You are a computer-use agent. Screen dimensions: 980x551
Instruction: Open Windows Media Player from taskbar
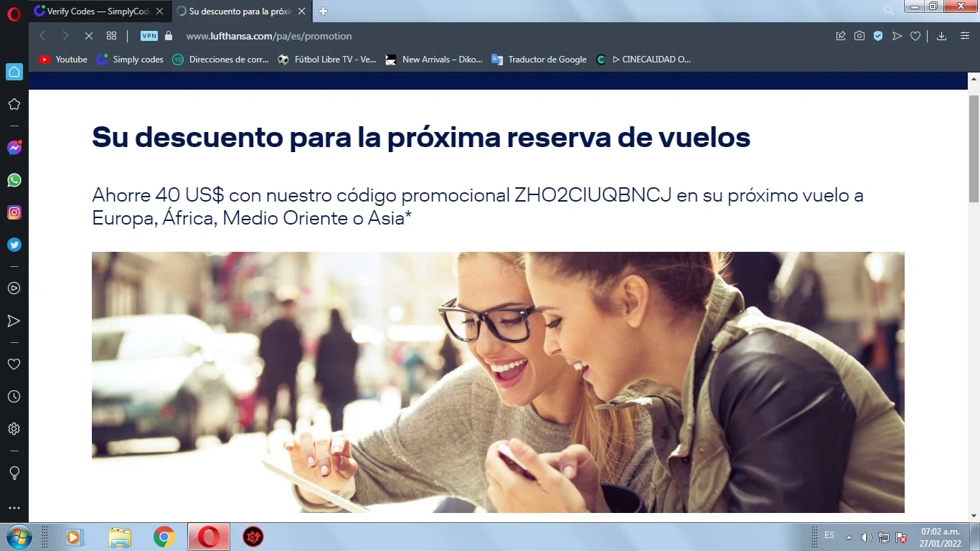73,537
